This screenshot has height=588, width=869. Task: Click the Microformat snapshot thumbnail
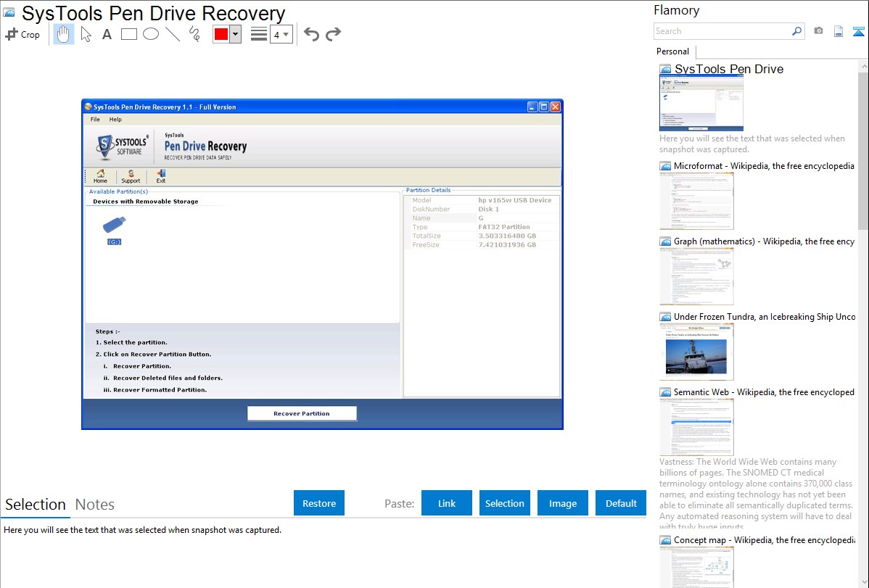tap(696, 201)
